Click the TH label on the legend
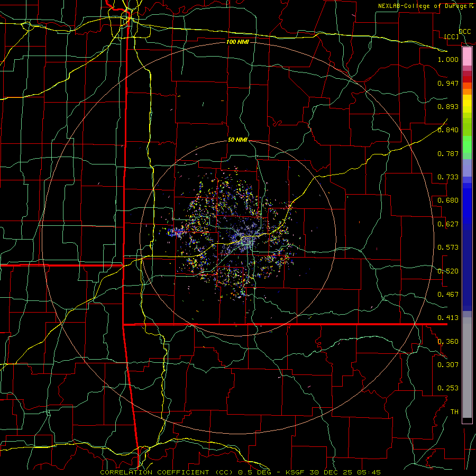This screenshot has height=476, width=476. (x=454, y=412)
